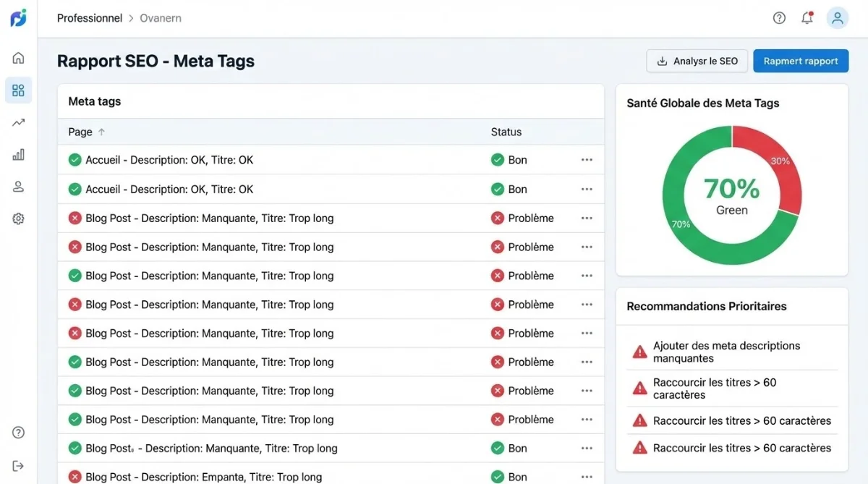The height and width of the screenshot is (484, 868).
Task: Open help from the top bar question icon
Action: (x=779, y=18)
